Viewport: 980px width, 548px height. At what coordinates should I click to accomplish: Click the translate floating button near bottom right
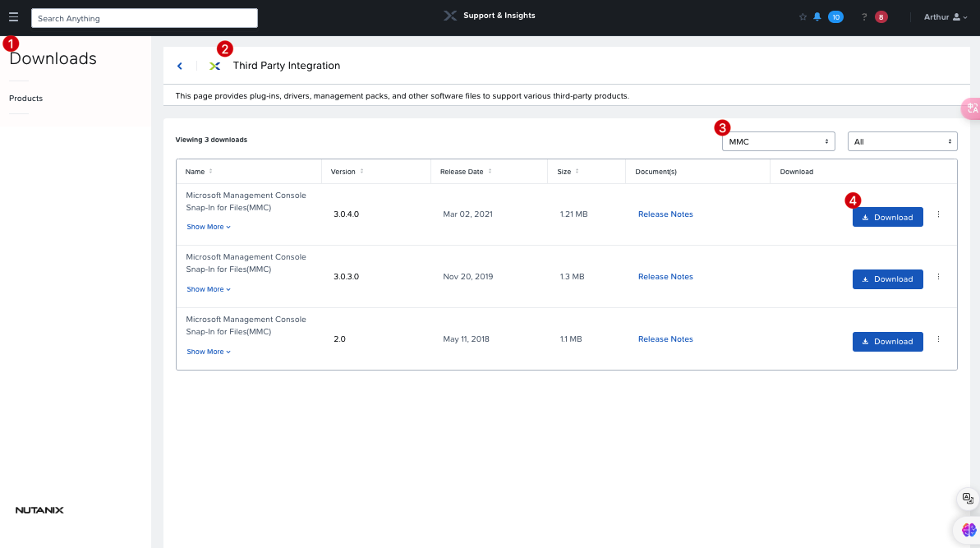(x=968, y=499)
